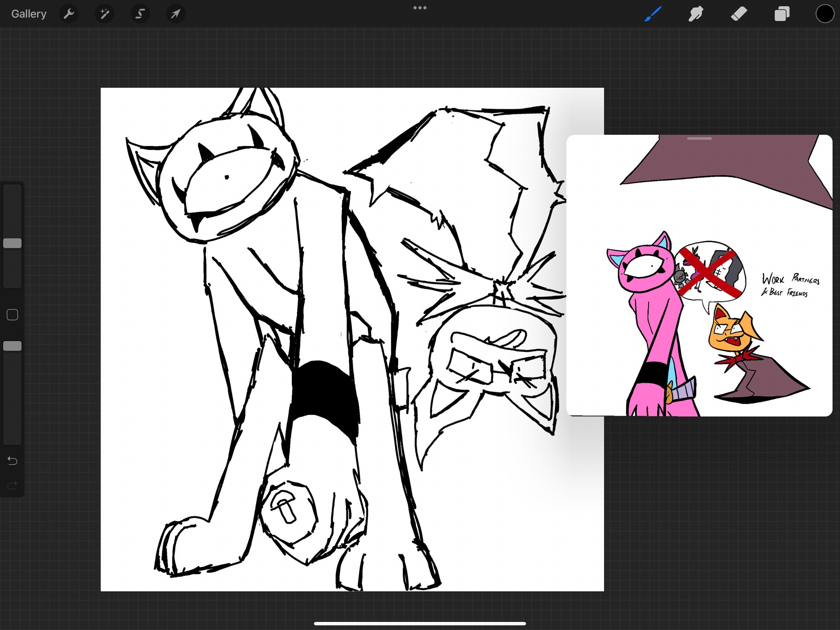Screen dimensions: 840x630
Task: Select the Brush tool
Action: tap(653, 13)
